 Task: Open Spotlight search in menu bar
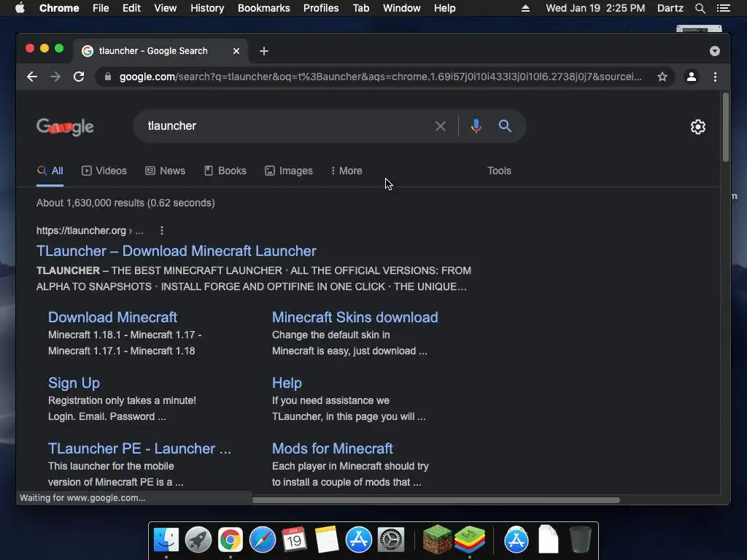700,8
